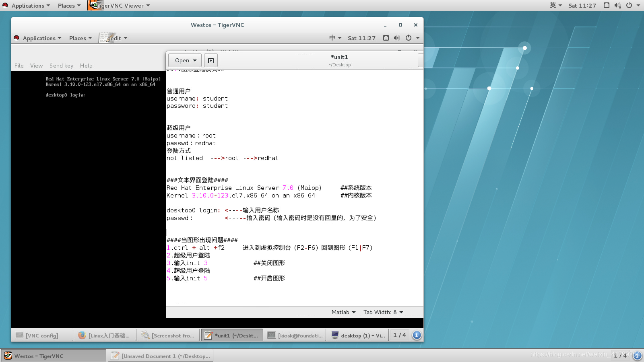The width and height of the screenshot is (644, 362).
Task: Open Places menu inside the VNC session
Action: coord(80,38)
